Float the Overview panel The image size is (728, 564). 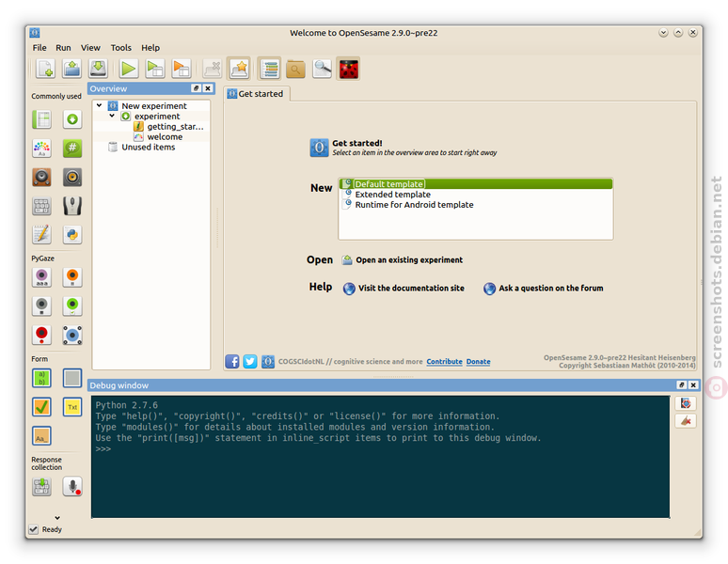click(196, 88)
